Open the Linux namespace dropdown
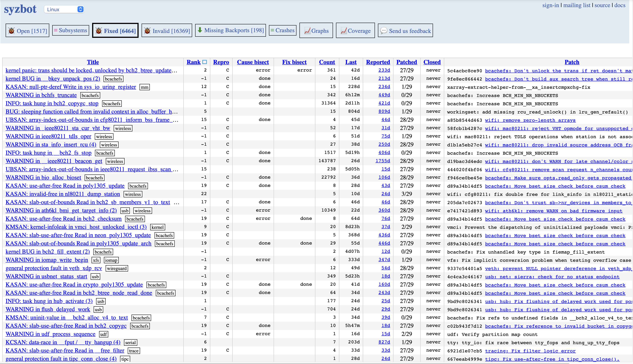This screenshot has height=364, width=633. coord(64,9)
